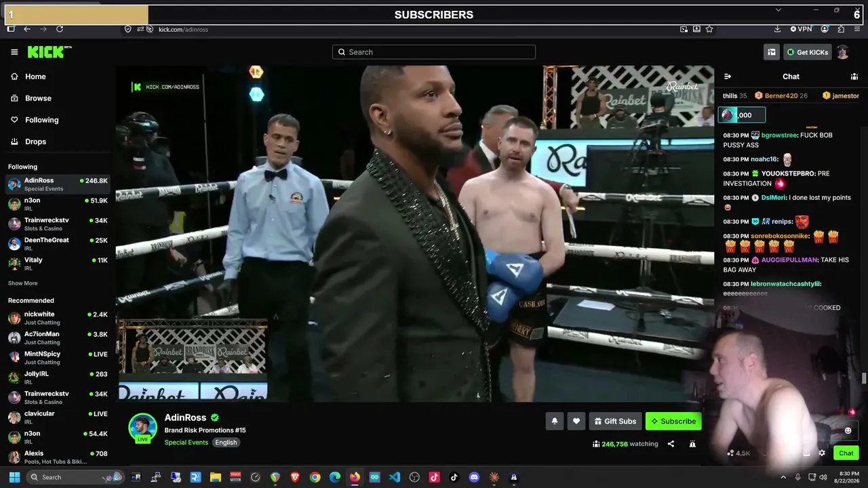Bookmark the page with the star icon
Screen dimensions: 868x488
coord(709,29)
